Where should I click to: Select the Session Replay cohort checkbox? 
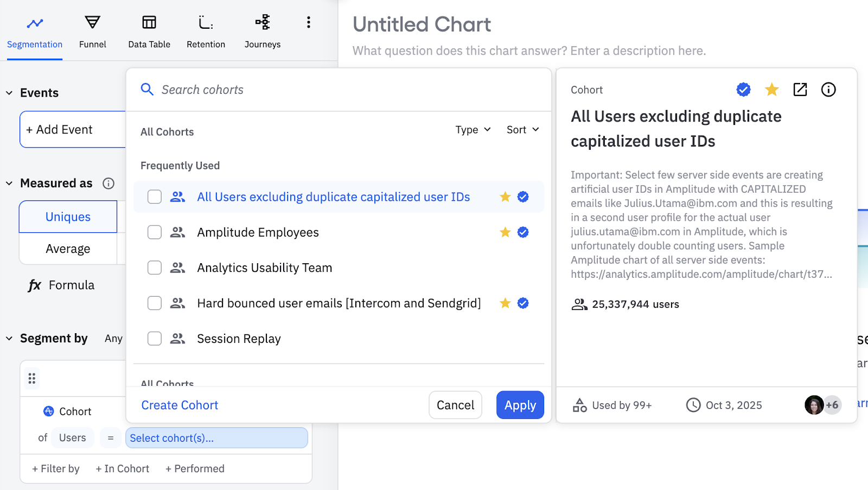155,339
